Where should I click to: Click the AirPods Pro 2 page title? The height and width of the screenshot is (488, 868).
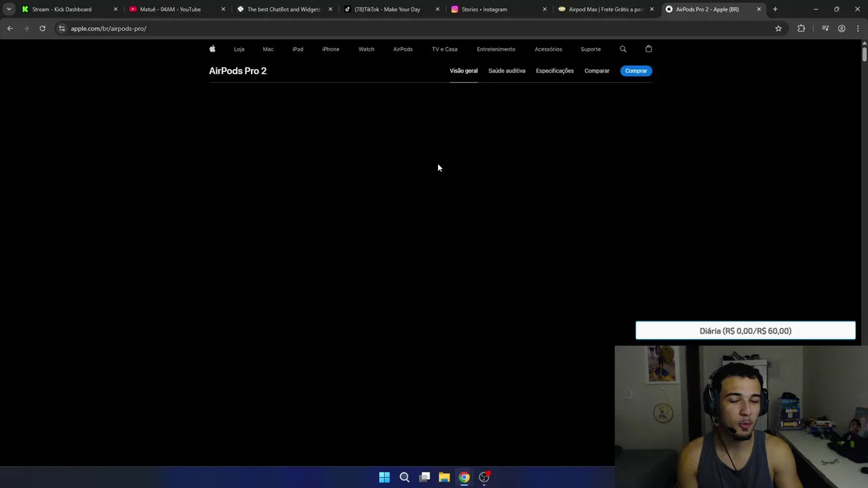[x=237, y=70]
